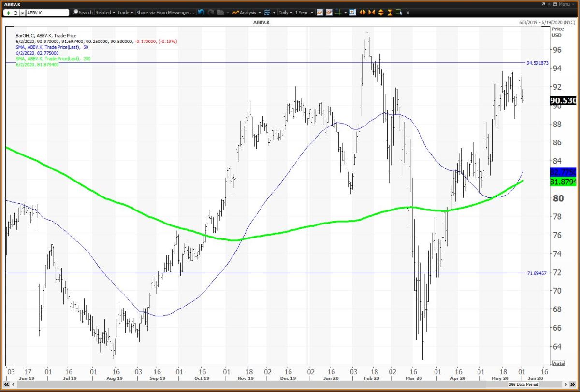Toggle the Auto scale button
The image size is (580, 392).
pyautogui.click(x=557, y=363)
